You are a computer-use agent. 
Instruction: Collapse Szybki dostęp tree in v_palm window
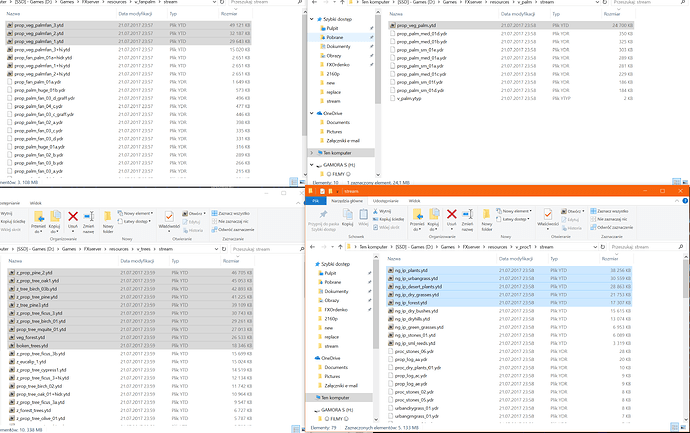tap(312, 19)
